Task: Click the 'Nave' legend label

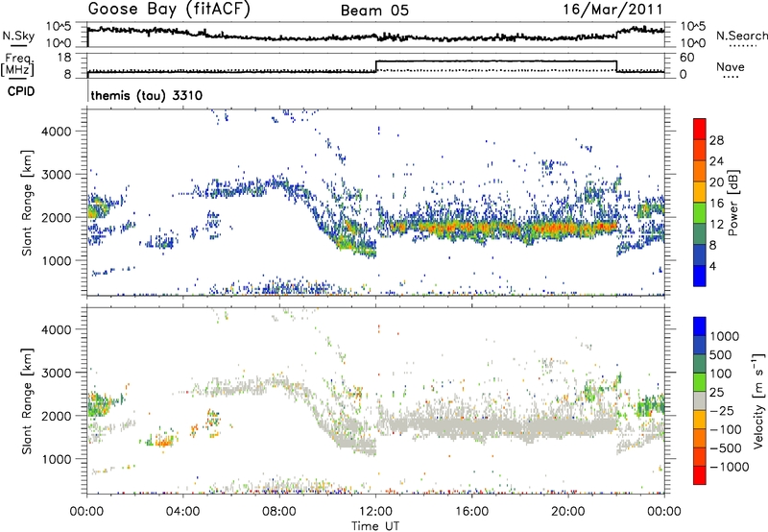Action: click(731, 67)
